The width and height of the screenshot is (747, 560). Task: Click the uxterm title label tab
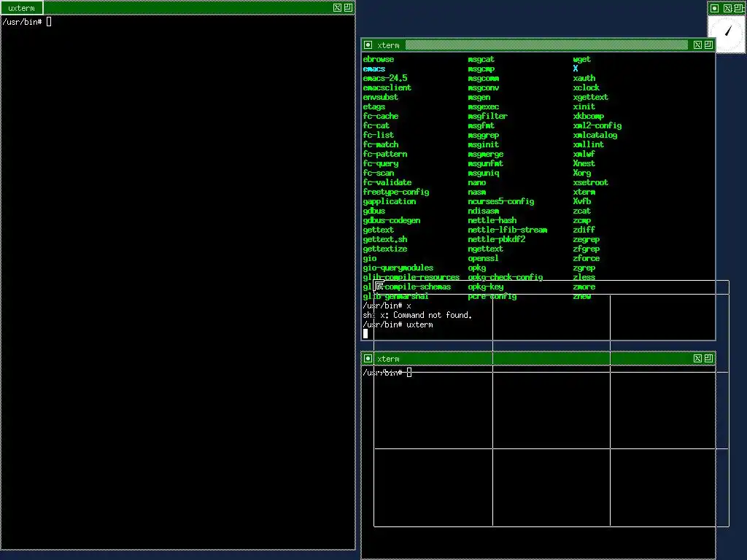click(x=21, y=8)
